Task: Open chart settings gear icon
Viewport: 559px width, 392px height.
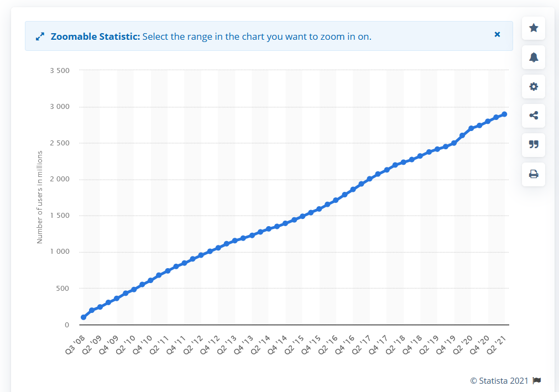Action: (534, 86)
